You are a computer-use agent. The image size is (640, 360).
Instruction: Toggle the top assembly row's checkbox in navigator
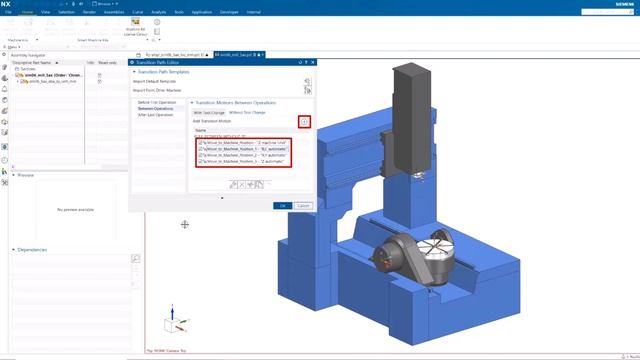point(17,76)
